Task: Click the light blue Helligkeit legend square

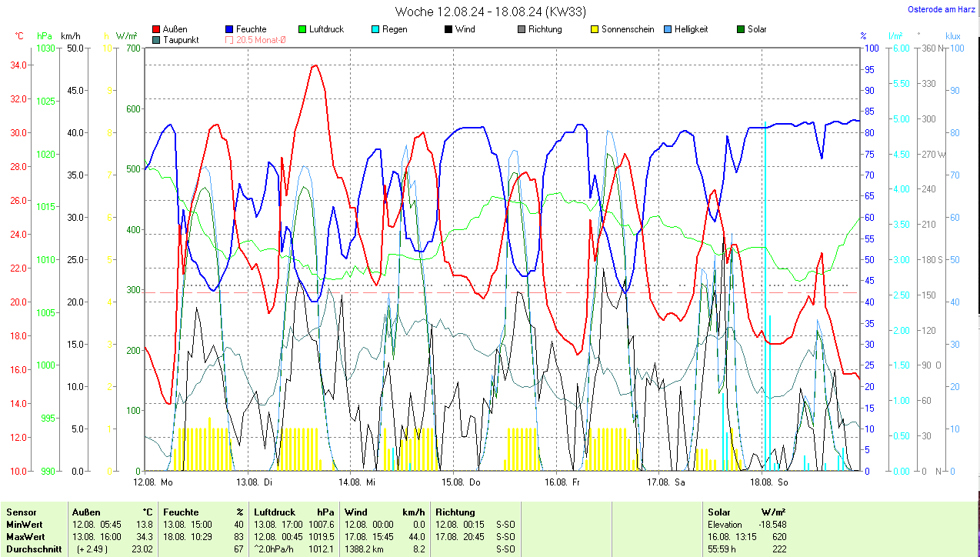Action: pos(668,29)
